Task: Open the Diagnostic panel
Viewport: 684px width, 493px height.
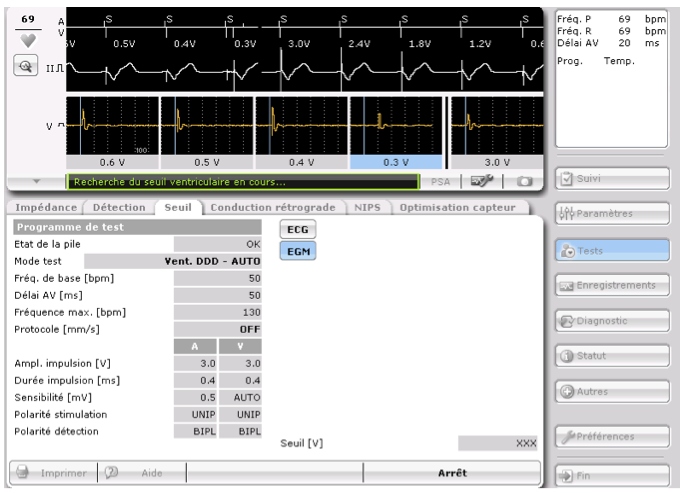Action: (611, 321)
